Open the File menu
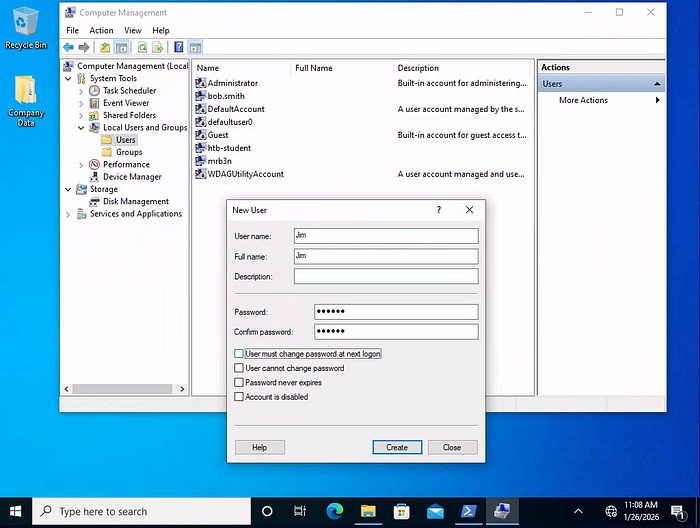700x528 pixels. tap(72, 30)
